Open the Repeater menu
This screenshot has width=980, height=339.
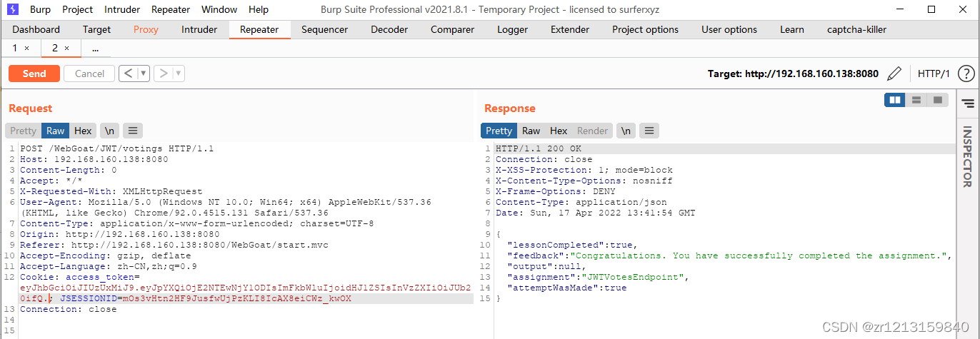(x=171, y=9)
